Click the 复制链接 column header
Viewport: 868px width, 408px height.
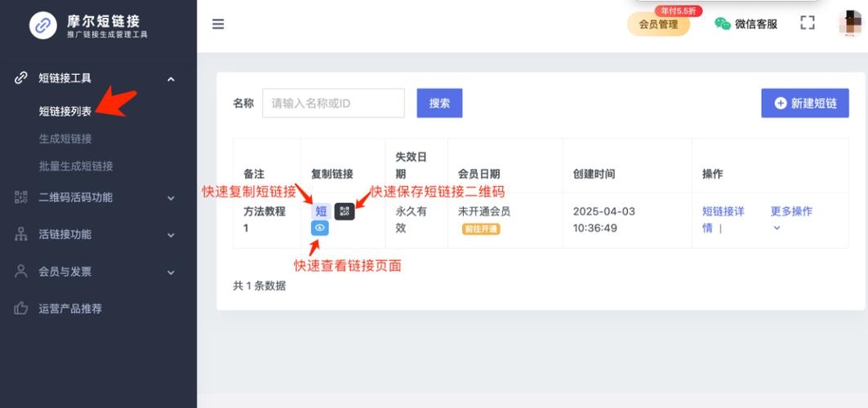pyautogui.click(x=332, y=174)
